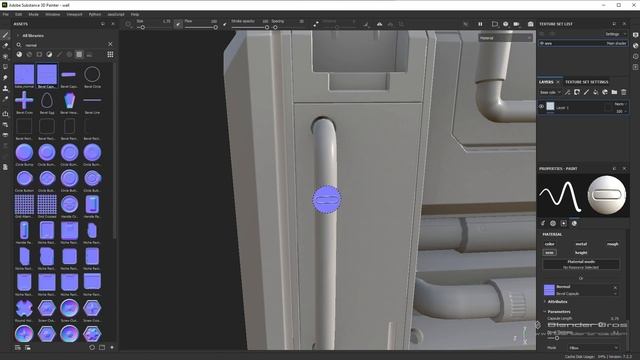Viewport: 640px width, 360px height.
Task: Add a fill layer bucket icon
Action: 596,93
